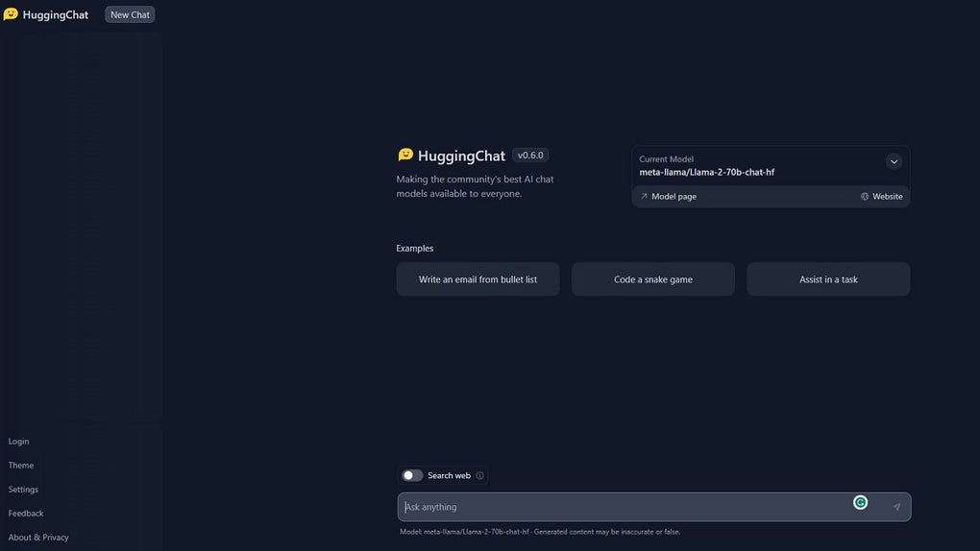Click the send message arrow icon
Image resolution: width=980 pixels, height=551 pixels.
pyautogui.click(x=896, y=507)
